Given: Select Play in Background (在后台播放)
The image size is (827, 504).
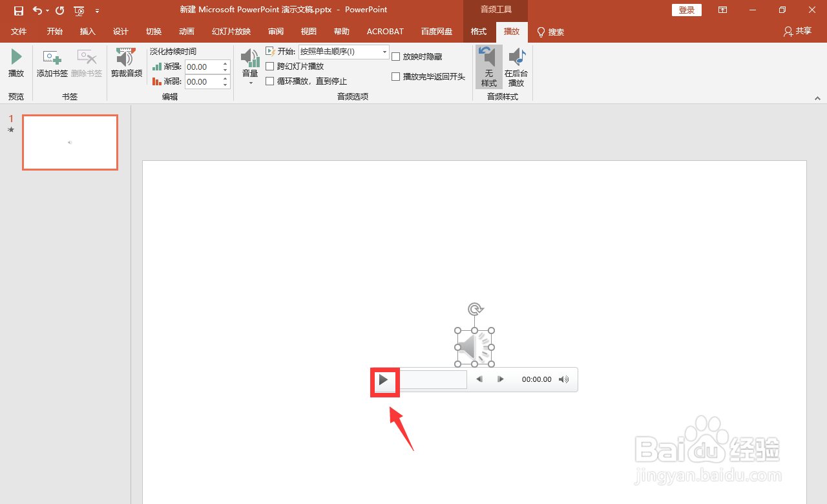Looking at the screenshot, I should coord(516,67).
